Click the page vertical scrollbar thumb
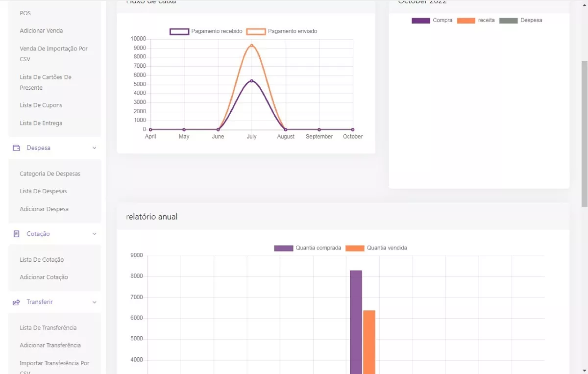This screenshot has width=588, height=374. click(584, 134)
